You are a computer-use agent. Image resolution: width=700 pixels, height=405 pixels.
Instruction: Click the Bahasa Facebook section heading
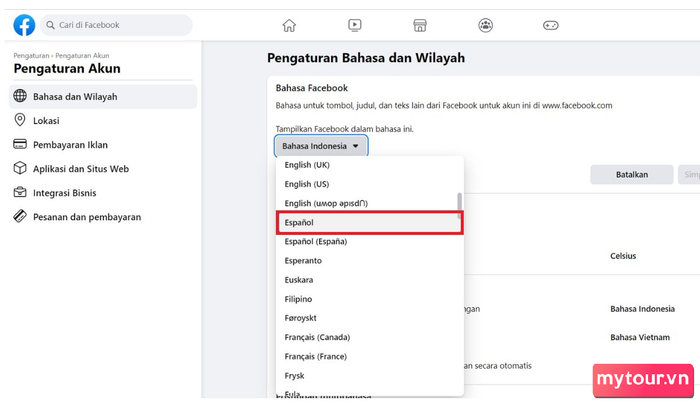point(312,88)
